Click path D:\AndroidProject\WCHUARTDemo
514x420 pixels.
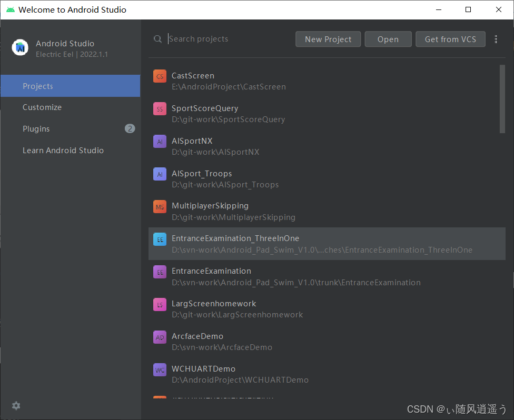tap(240, 380)
